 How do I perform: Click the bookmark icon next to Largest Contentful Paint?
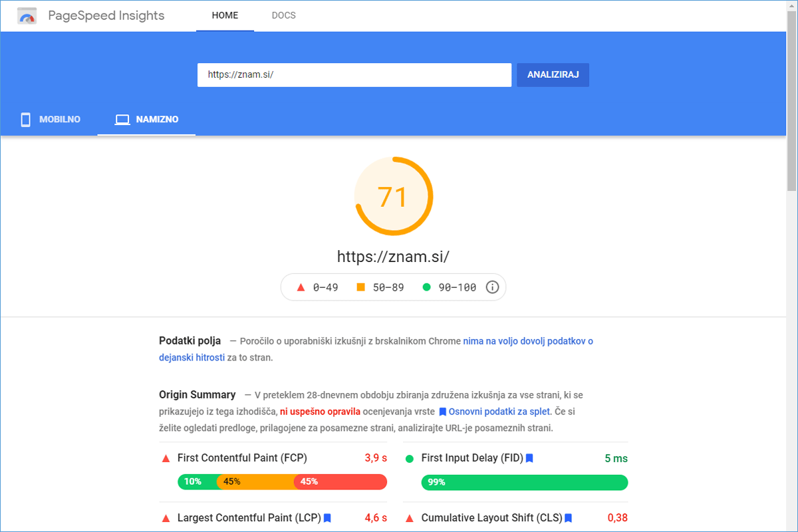coord(327,517)
